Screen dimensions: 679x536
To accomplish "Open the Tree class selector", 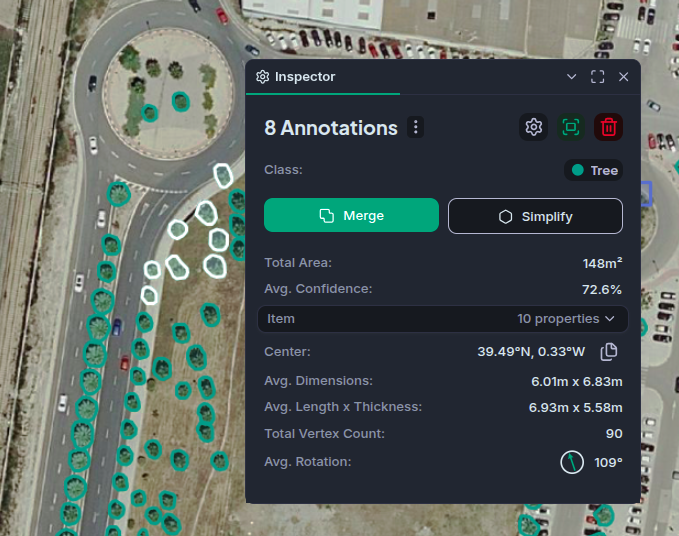I will click(593, 170).
